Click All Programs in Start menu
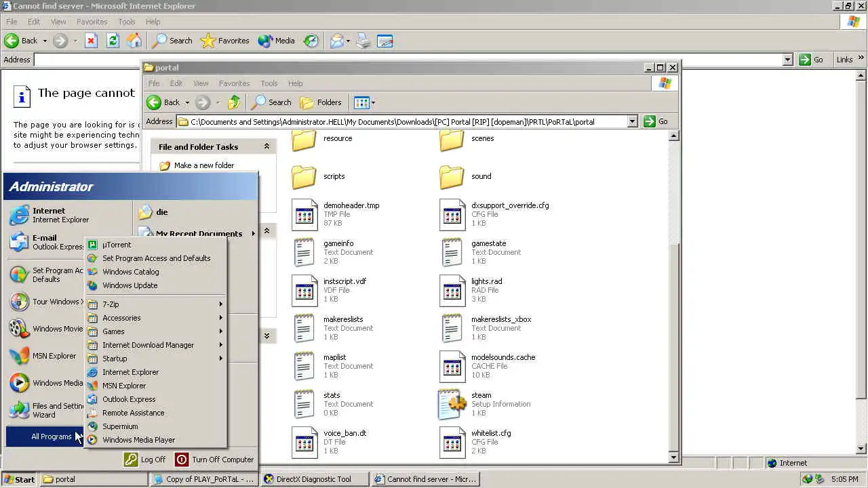 click(x=45, y=436)
